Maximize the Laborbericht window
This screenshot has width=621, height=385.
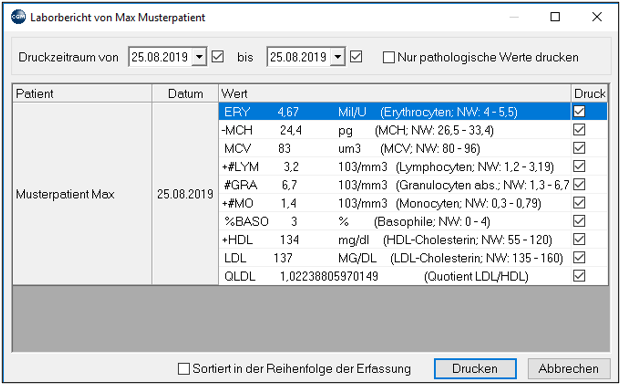point(555,17)
